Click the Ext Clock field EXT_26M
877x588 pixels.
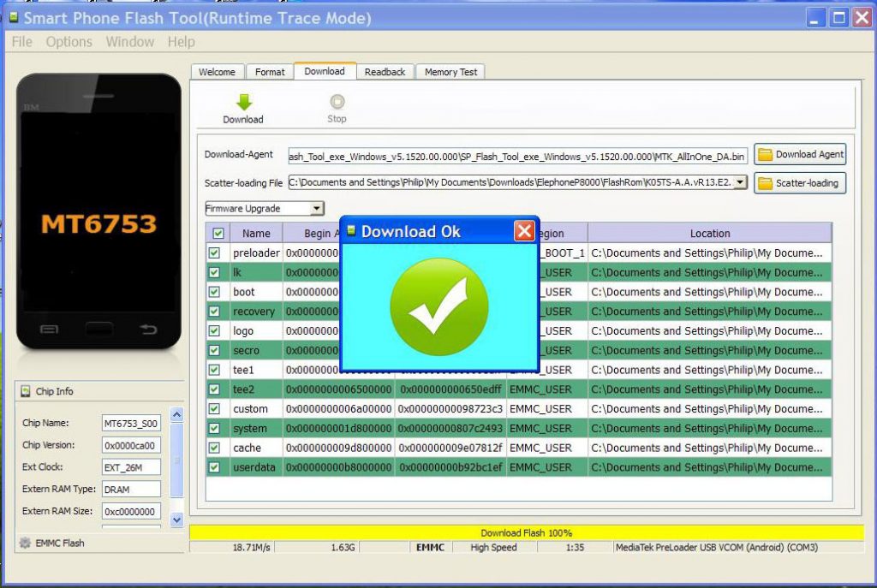pos(131,467)
